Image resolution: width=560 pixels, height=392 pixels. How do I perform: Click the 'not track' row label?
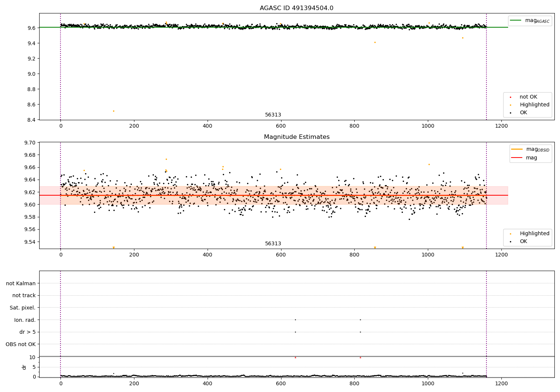[x=24, y=296]
